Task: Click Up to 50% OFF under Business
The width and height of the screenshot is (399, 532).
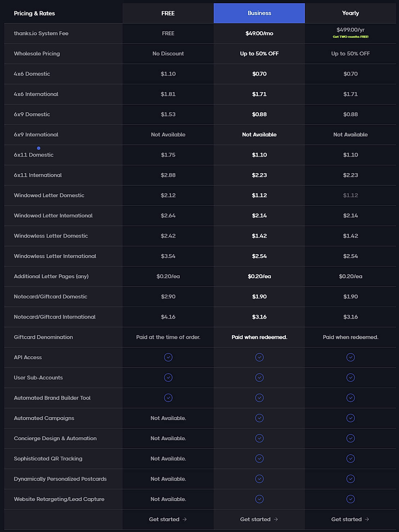Action: pos(259,54)
